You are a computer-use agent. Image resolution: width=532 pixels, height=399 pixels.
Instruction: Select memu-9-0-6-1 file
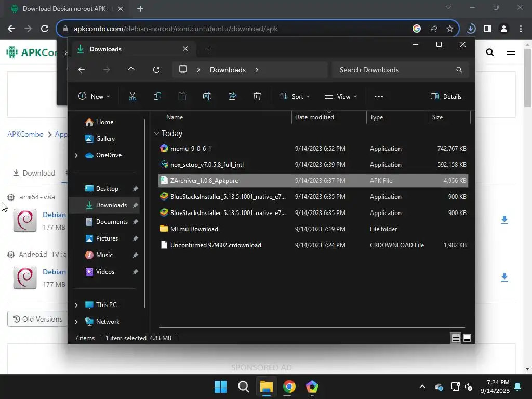tap(313, 149)
